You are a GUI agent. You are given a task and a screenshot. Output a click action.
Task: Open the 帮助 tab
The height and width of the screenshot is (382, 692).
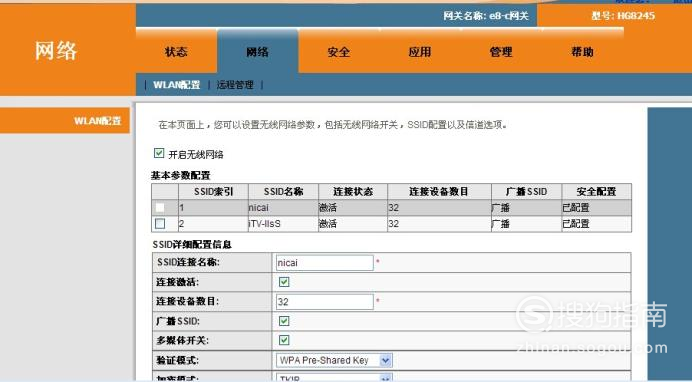click(x=582, y=52)
